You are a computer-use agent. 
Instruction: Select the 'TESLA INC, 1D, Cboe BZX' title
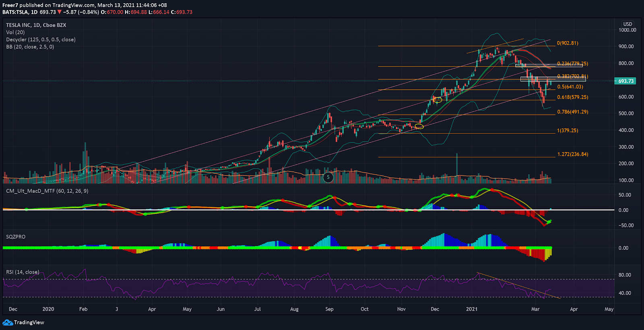[x=36, y=25]
